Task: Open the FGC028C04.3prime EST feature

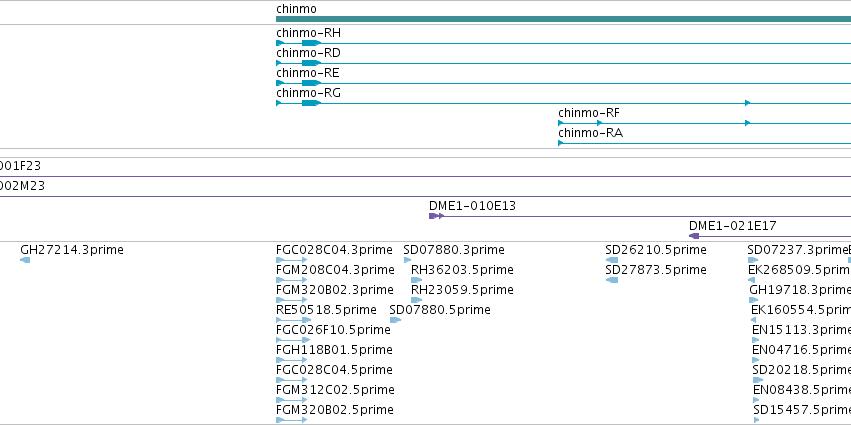Action: click(x=291, y=260)
